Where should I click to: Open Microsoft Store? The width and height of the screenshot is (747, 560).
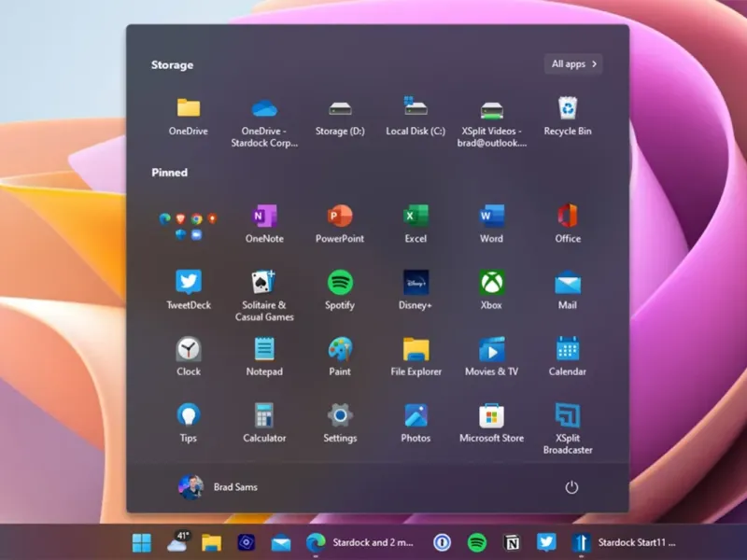click(492, 424)
